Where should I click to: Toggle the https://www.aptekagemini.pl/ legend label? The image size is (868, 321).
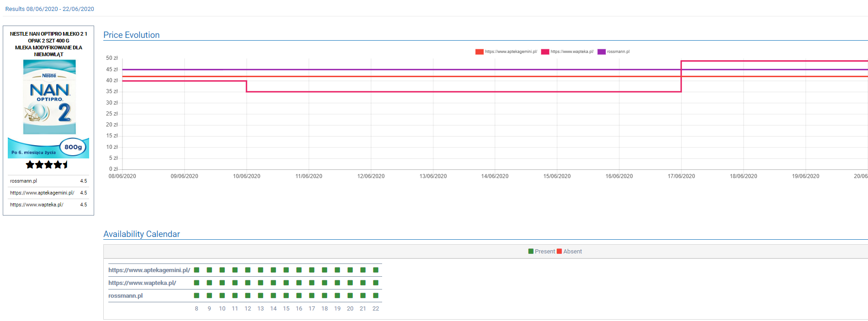(511, 52)
